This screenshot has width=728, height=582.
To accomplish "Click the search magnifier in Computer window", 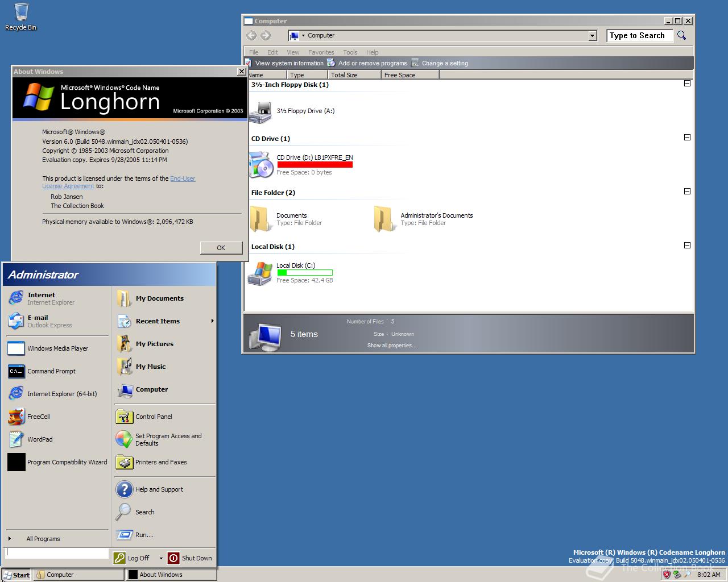I will tap(681, 35).
